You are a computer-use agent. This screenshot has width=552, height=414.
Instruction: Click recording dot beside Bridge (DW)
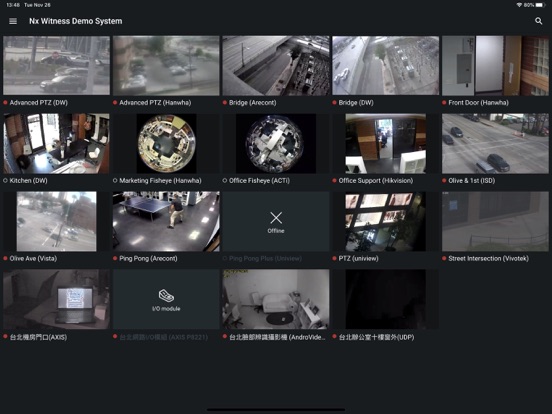pos(334,103)
